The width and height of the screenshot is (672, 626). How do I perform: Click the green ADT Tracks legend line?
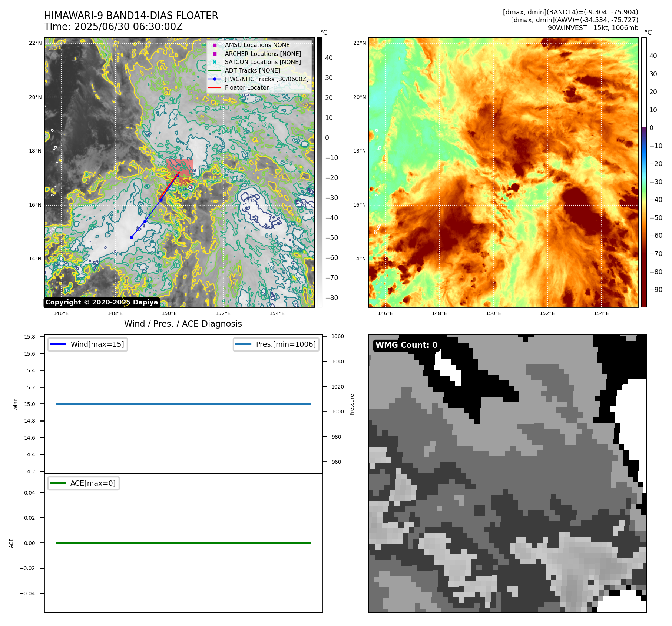pos(215,70)
